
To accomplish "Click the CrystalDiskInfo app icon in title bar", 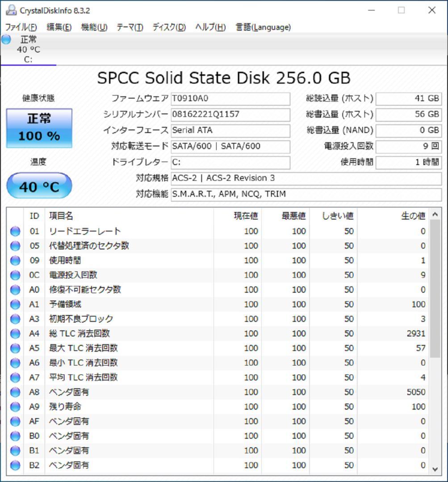I will click(11, 10).
